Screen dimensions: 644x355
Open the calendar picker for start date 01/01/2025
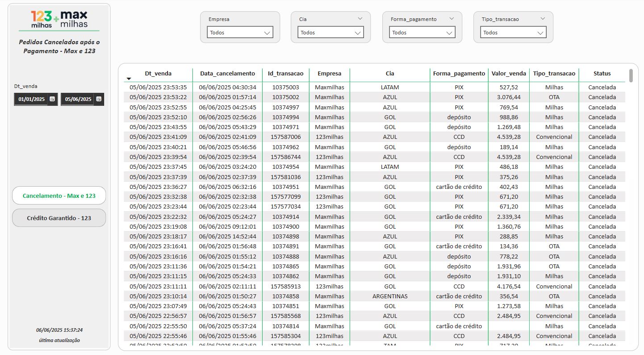[52, 99]
